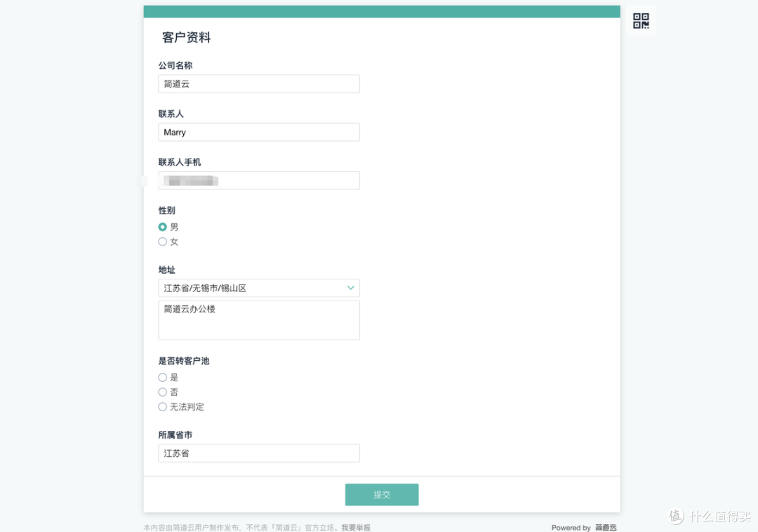
Task: Click the 简道云 link after Powered by
Action: click(605, 527)
